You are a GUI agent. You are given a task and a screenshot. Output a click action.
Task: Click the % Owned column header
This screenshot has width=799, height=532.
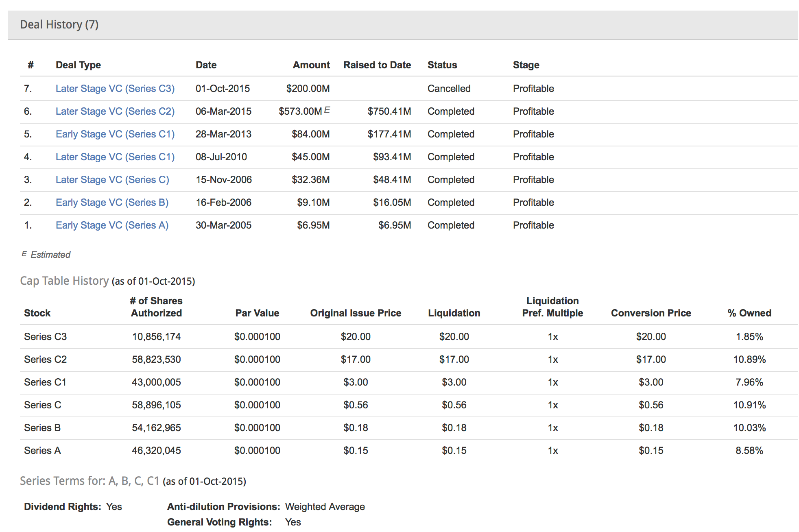(x=749, y=313)
